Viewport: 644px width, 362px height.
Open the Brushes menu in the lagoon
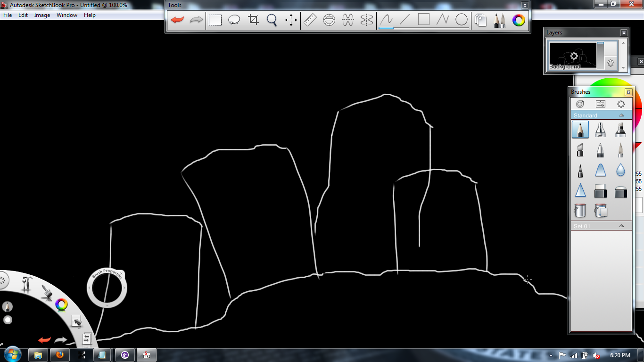pos(46,292)
